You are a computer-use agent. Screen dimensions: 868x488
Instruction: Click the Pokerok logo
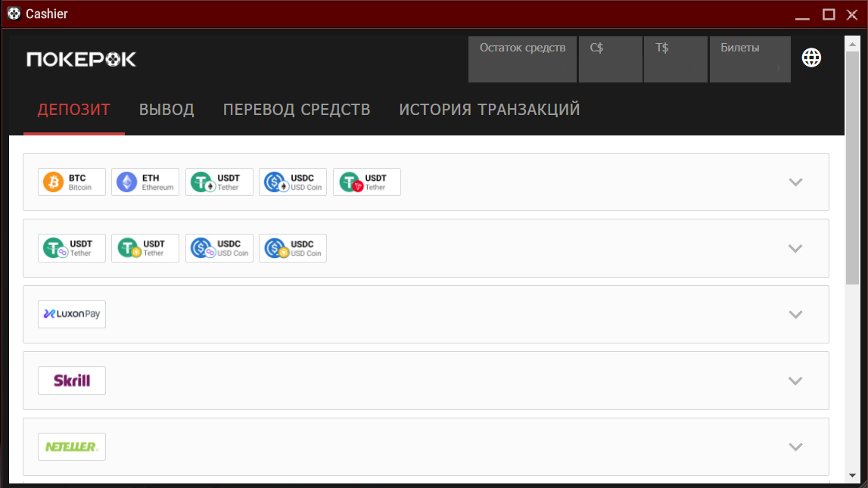pos(82,59)
